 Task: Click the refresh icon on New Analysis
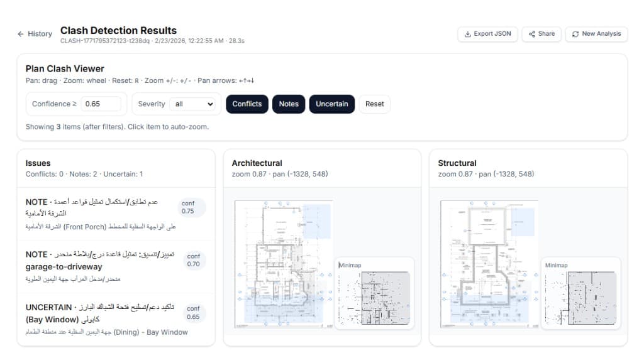click(575, 34)
